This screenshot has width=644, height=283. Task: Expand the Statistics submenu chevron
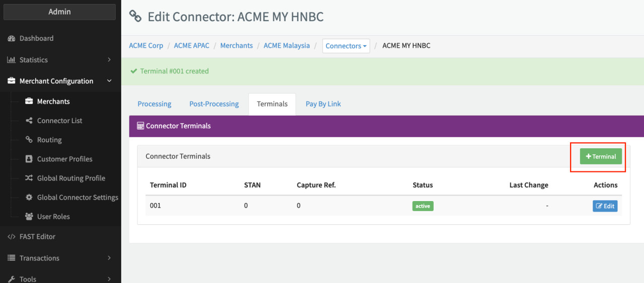point(109,60)
